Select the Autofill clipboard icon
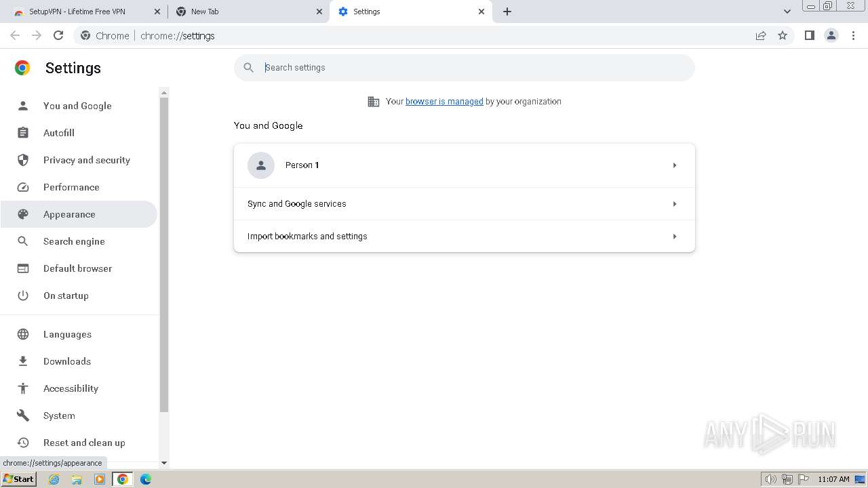Image resolution: width=868 pixels, height=488 pixels. [23, 133]
